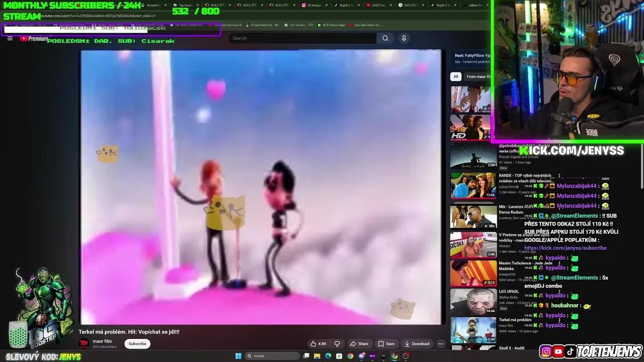The height and width of the screenshot is (362, 644).
Task: Click the Next: FattyPillow up-next header
Action: click(472, 56)
